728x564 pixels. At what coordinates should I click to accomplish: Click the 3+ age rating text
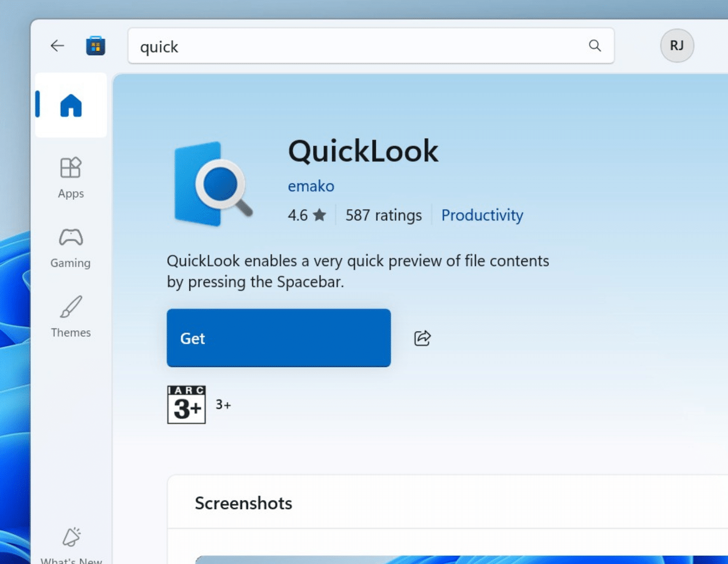tap(223, 405)
